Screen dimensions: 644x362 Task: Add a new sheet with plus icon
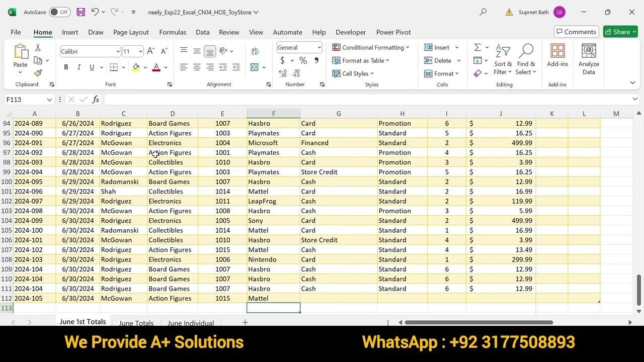245,322
